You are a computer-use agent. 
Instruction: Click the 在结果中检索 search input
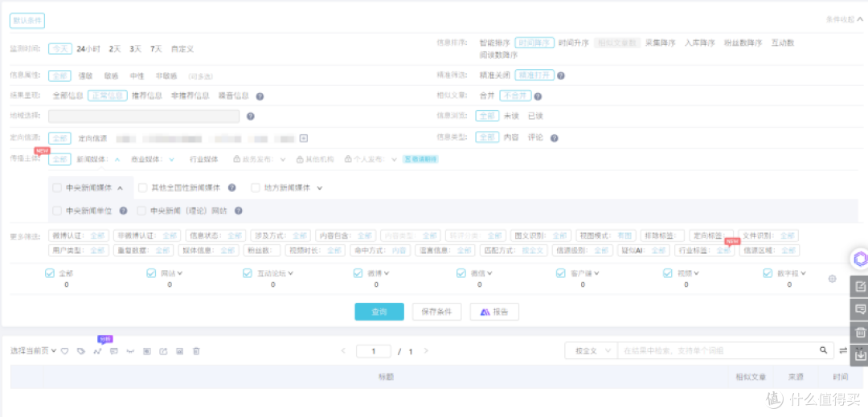[718, 350]
